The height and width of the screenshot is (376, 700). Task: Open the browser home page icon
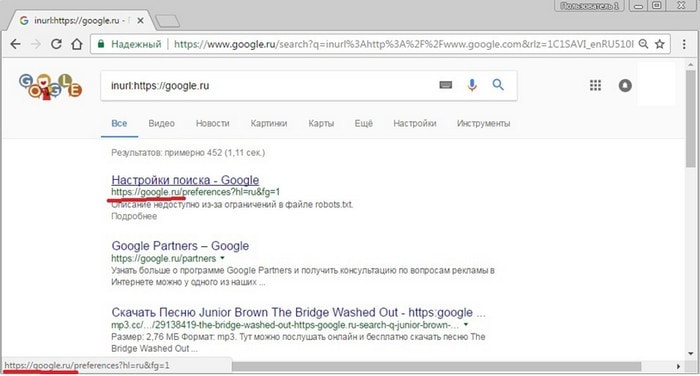77,44
